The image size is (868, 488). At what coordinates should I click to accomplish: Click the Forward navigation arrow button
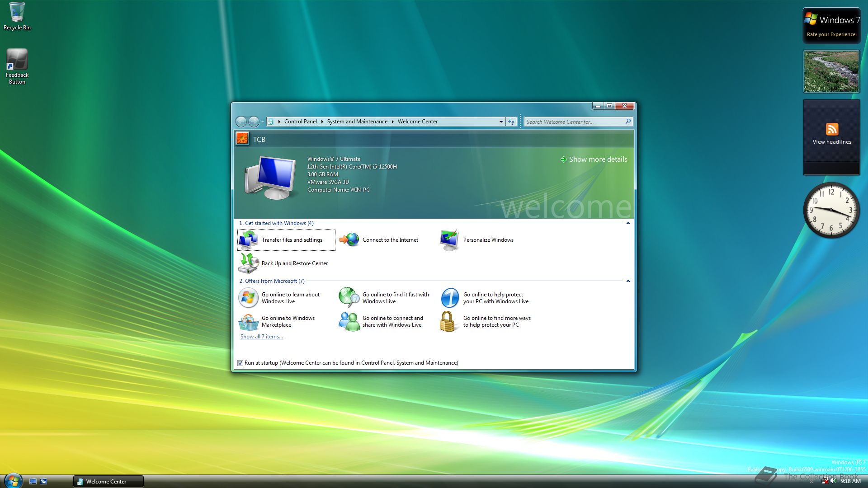tap(254, 122)
